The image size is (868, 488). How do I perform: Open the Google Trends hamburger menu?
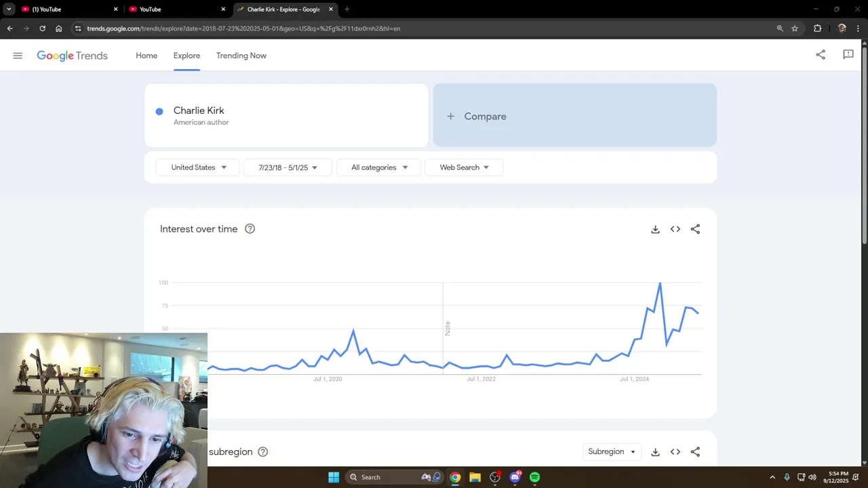click(18, 56)
